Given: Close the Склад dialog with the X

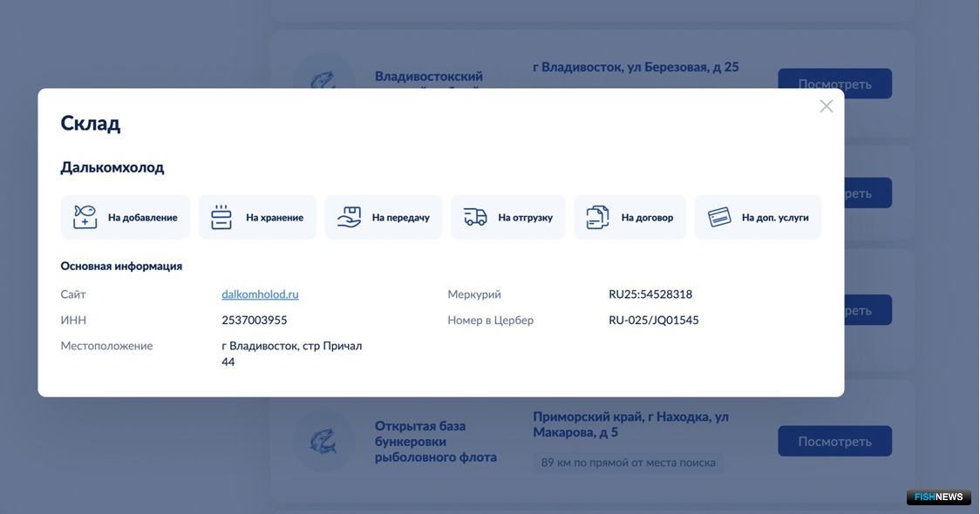Looking at the screenshot, I should coord(827,106).
